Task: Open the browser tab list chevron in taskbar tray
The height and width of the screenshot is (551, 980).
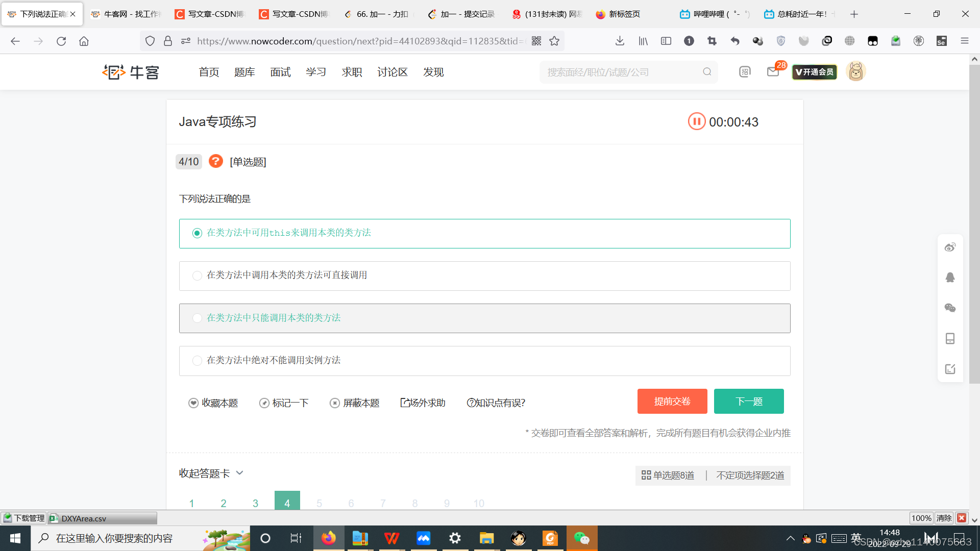Action: 790,538
